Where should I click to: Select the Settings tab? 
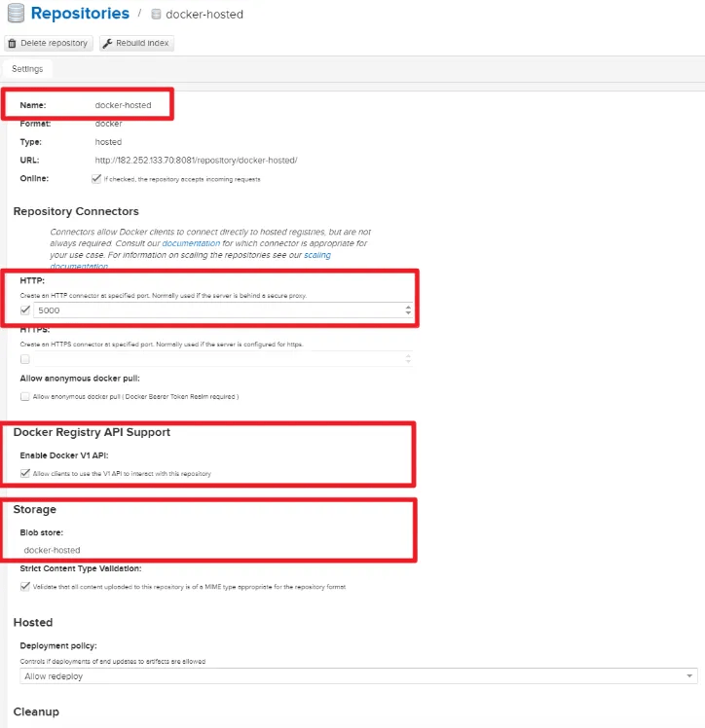pyautogui.click(x=27, y=69)
